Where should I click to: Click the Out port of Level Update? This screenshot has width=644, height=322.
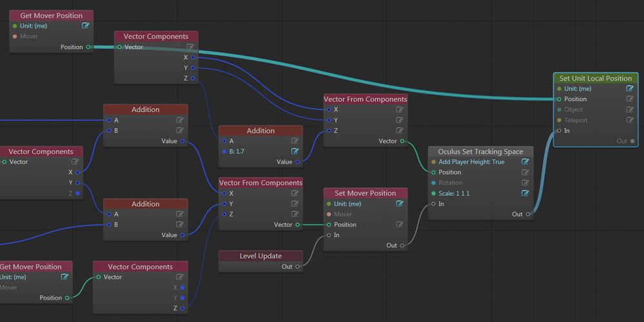click(x=298, y=267)
